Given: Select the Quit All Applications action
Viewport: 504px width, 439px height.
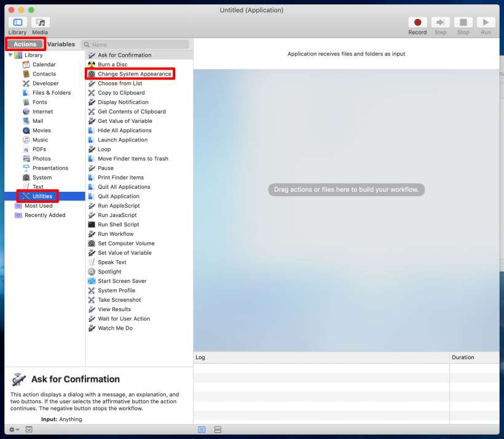Looking at the screenshot, I should [x=124, y=187].
